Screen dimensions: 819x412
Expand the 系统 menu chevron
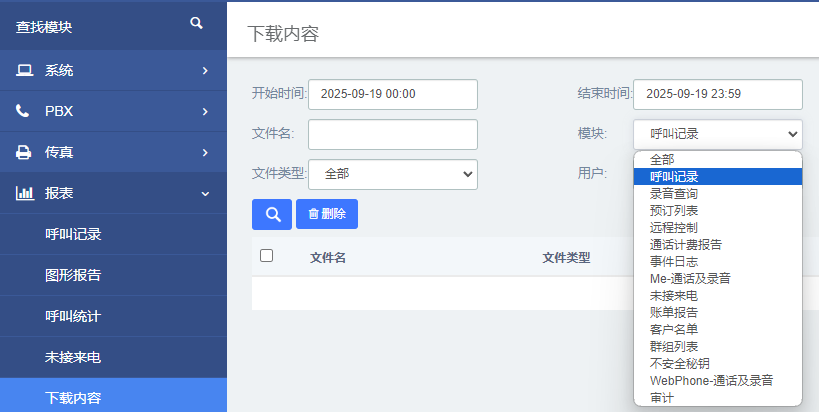pos(204,71)
